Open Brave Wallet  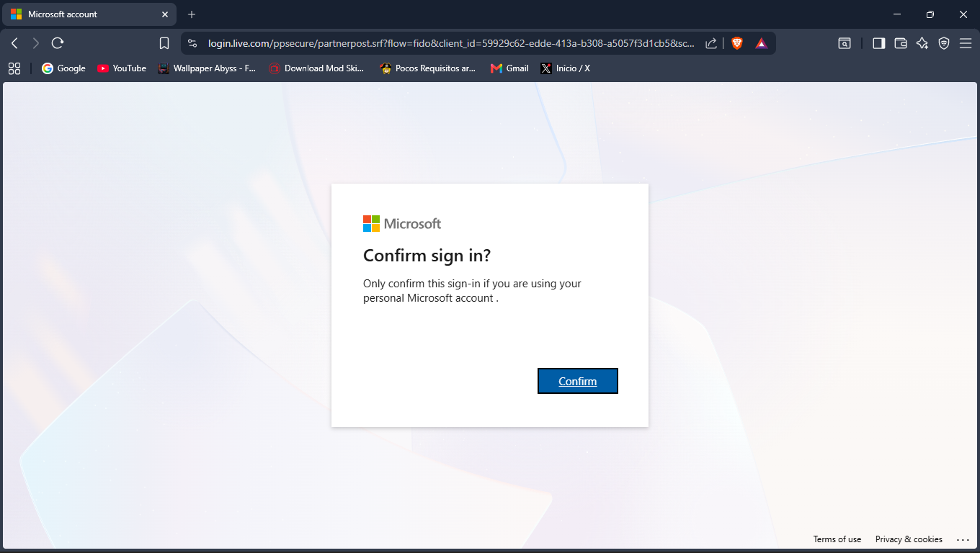point(900,43)
